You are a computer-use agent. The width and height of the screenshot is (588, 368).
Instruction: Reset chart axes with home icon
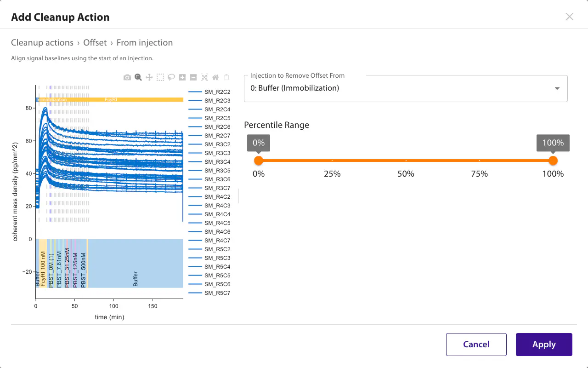215,78
